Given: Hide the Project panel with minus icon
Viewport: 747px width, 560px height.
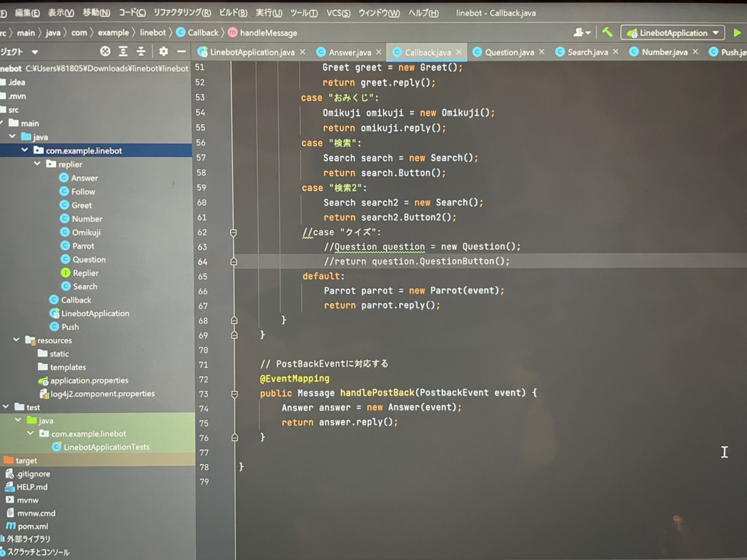Looking at the screenshot, I should click(181, 52).
